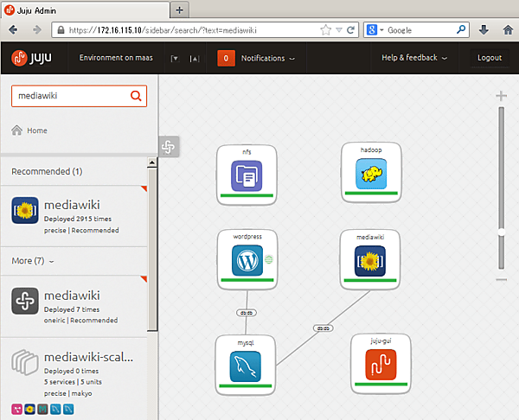Click the Logout button

coord(490,58)
